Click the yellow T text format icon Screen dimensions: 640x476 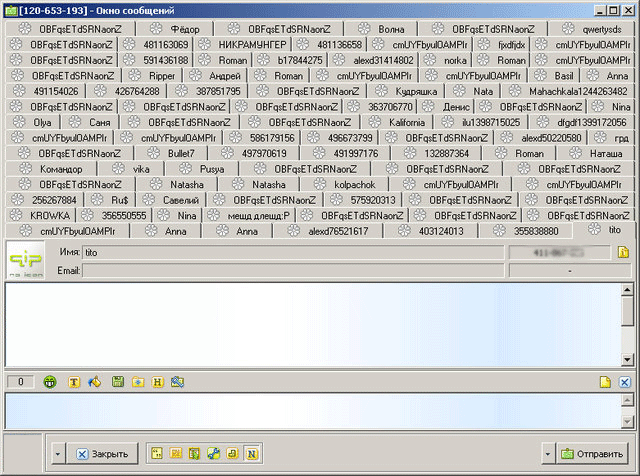(x=73, y=382)
